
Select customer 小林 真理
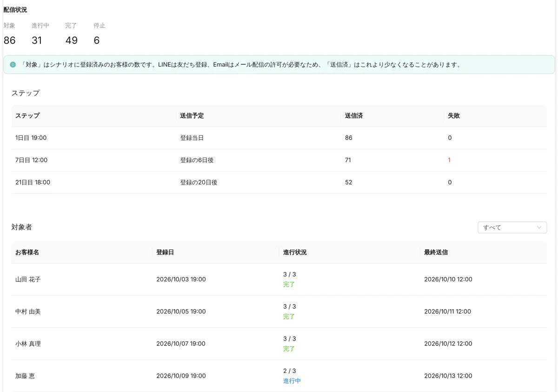[28, 344]
